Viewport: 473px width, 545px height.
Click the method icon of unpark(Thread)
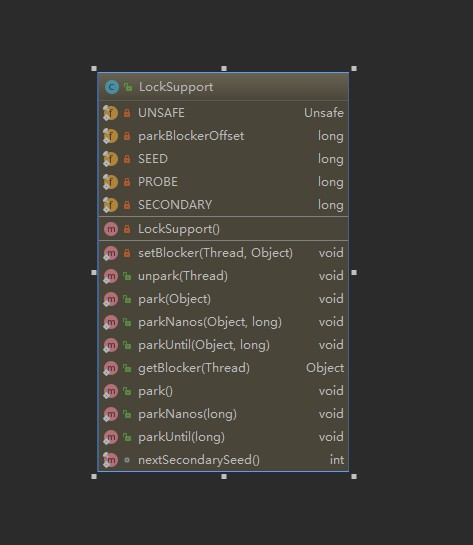[111, 276]
